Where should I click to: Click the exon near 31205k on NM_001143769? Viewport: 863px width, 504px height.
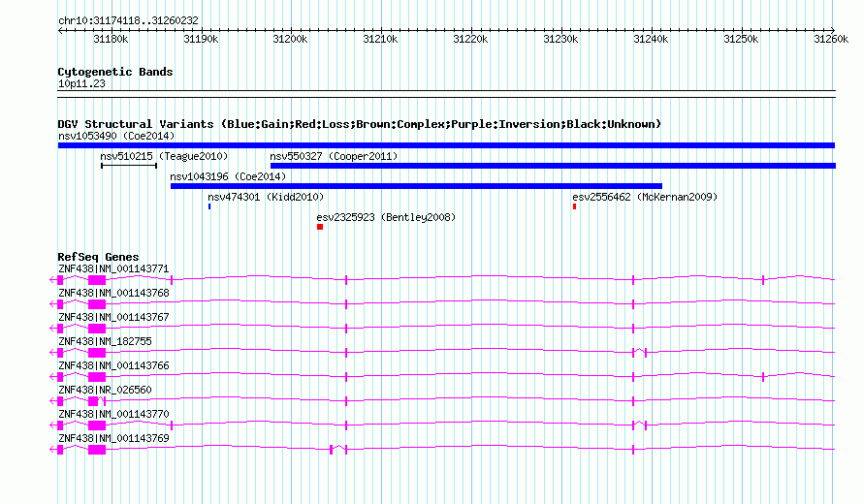click(331, 450)
